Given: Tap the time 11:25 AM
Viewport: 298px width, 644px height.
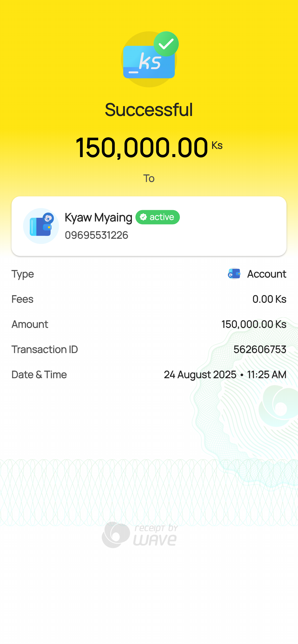Looking at the screenshot, I should point(266,374).
